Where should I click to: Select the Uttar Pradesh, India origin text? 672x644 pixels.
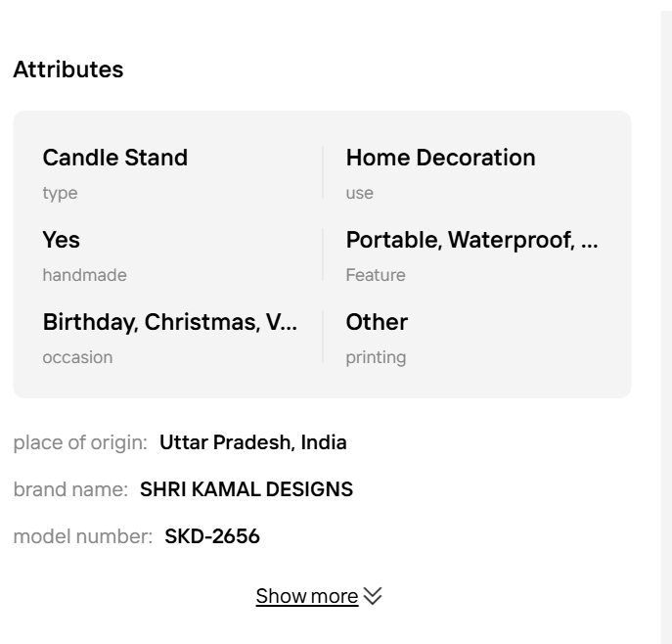[x=252, y=441]
